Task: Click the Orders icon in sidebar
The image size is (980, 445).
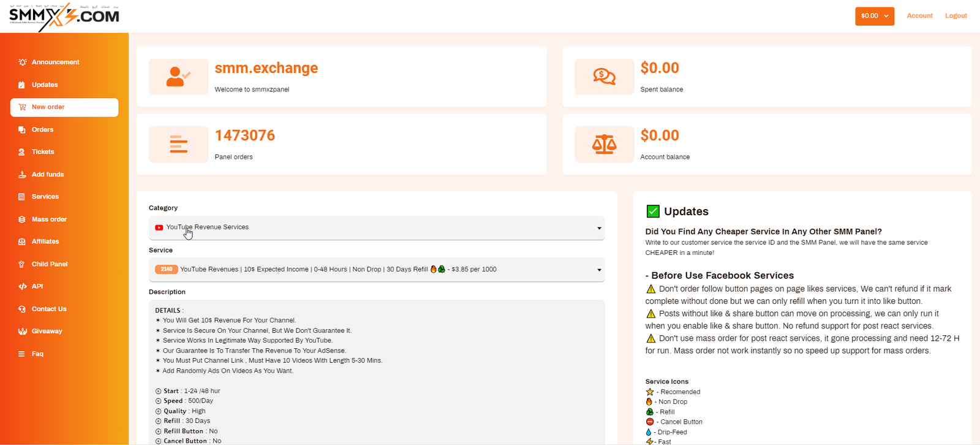Action: (21, 129)
